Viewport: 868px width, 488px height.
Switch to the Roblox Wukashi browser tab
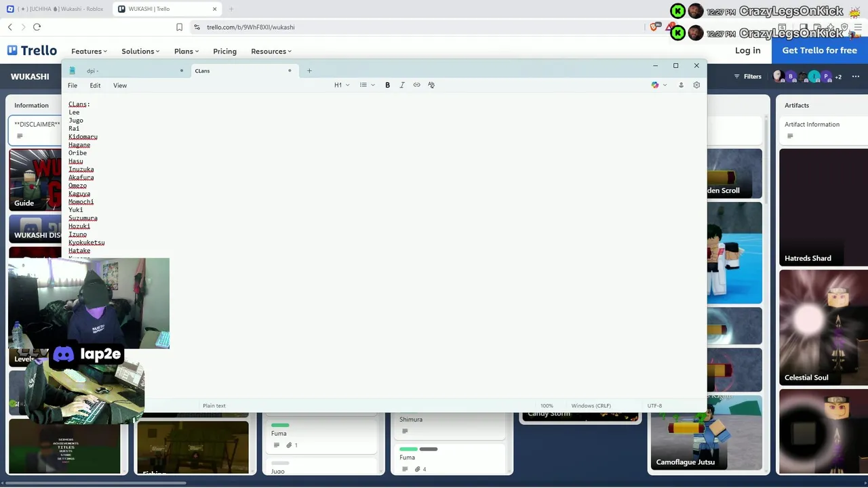click(x=56, y=9)
